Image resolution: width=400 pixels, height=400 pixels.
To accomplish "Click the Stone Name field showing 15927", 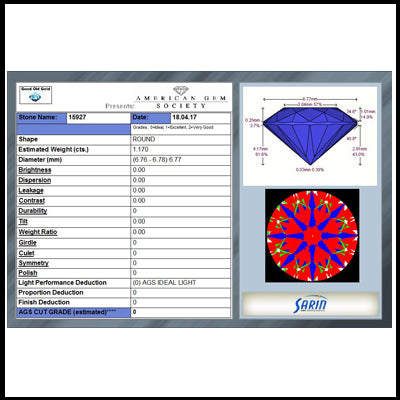I will click(x=99, y=118).
